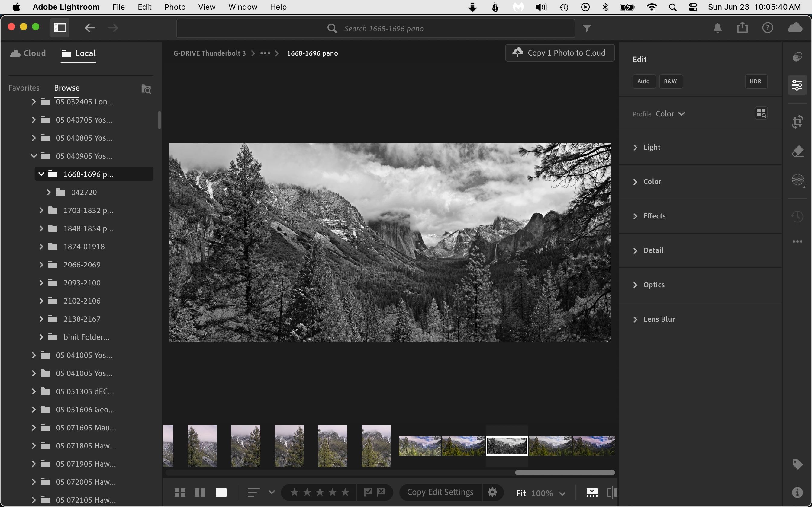This screenshot has width=812, height=507.
Task: Open the Versions history icon
Action: (x=797, y=216)
